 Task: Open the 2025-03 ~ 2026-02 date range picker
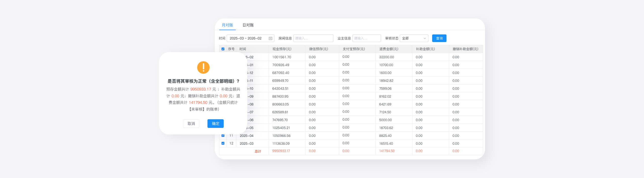click(x=248, y=38)
